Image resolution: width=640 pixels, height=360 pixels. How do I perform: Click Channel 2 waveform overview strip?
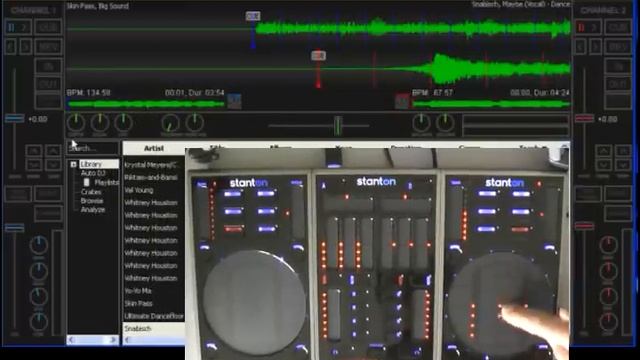[491, 104]
